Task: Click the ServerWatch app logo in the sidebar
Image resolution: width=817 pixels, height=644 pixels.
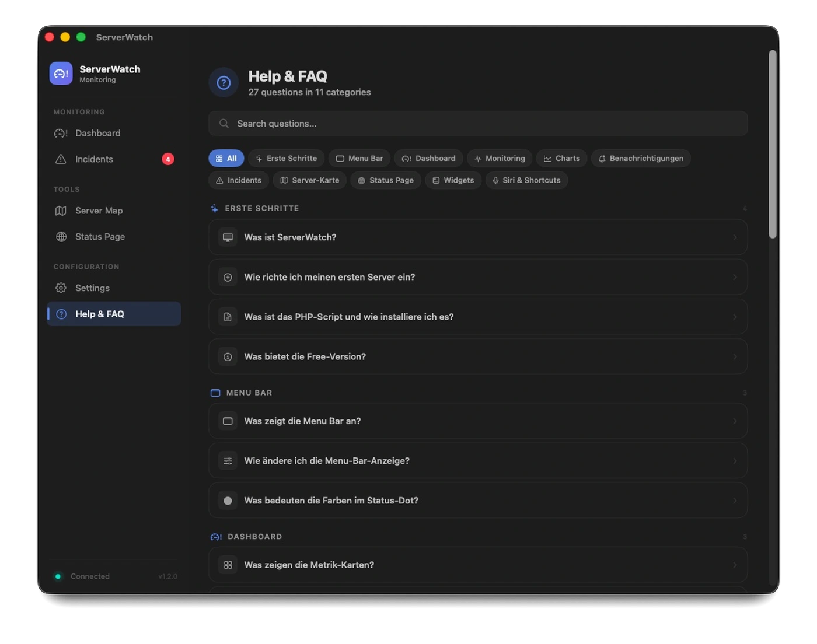Action: tap(61, 73)
